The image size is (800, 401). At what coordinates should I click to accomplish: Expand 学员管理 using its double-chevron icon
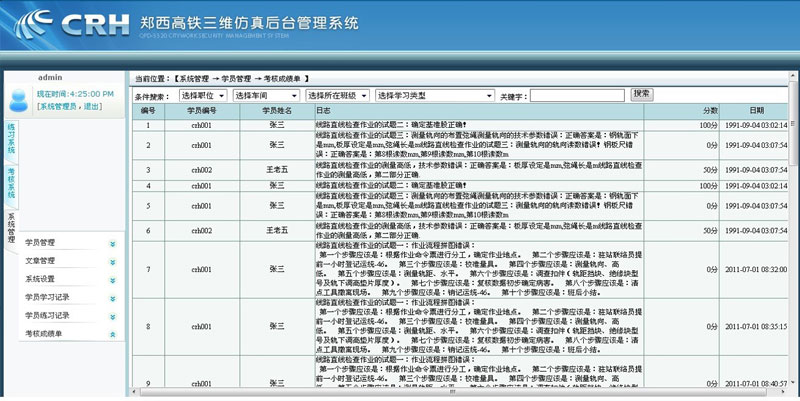[113, 244]
